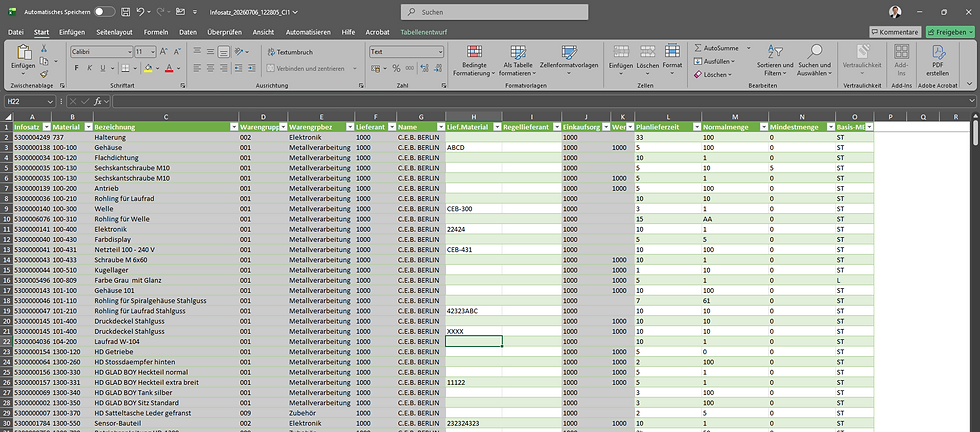Switch to the Daten ribbon tab
Screen dimensions: 980x432
pyautogui.click(x=188, y=32)
